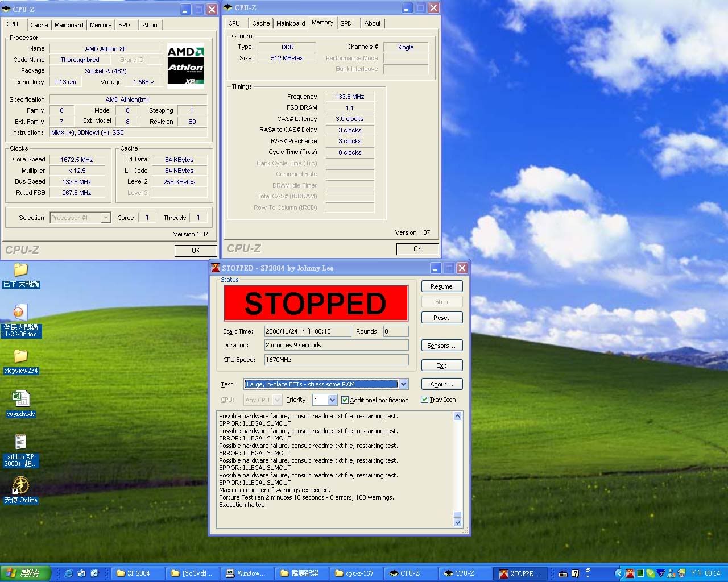Click the STOPPE... SP2004 taskbar button

tap(520, 573)
